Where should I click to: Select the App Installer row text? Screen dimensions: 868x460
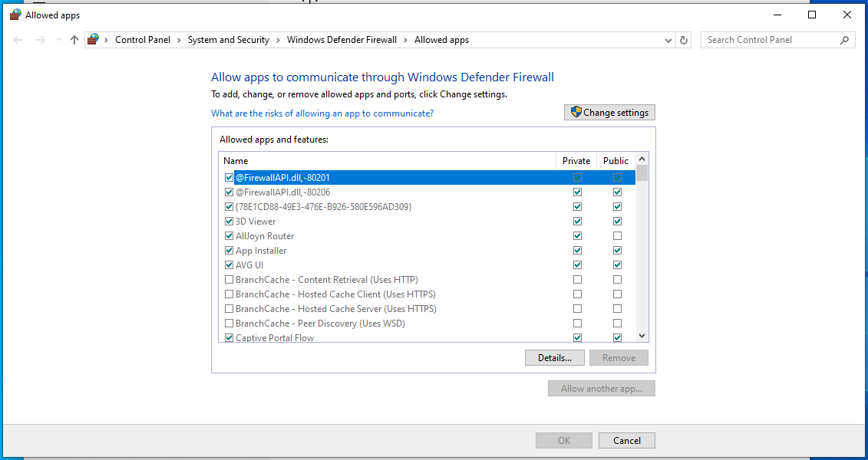[261, 251]
